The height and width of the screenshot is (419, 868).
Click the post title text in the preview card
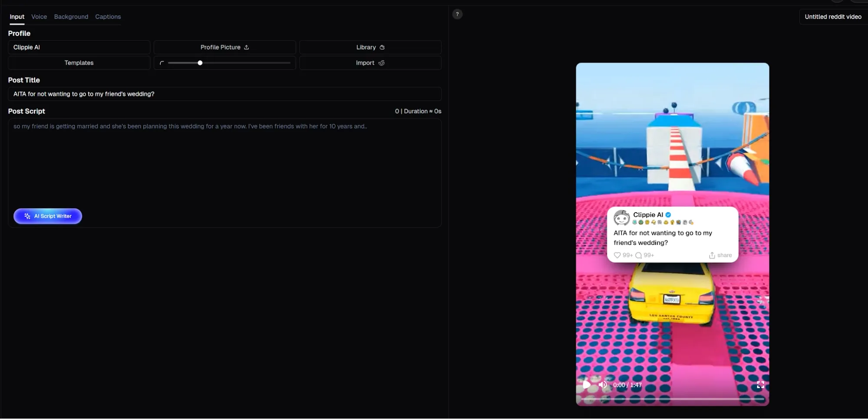pyautogui.click(x=663, y=238)
